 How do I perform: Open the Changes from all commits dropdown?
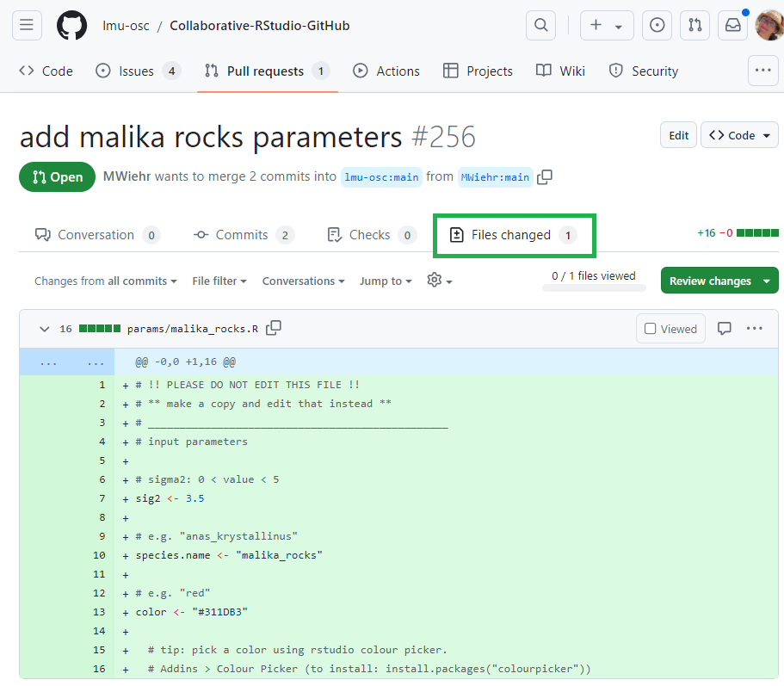point(105,281)
